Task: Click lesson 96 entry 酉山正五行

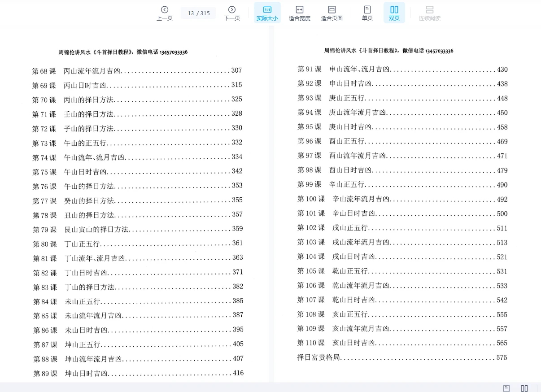Action: [x=402, y=141]
